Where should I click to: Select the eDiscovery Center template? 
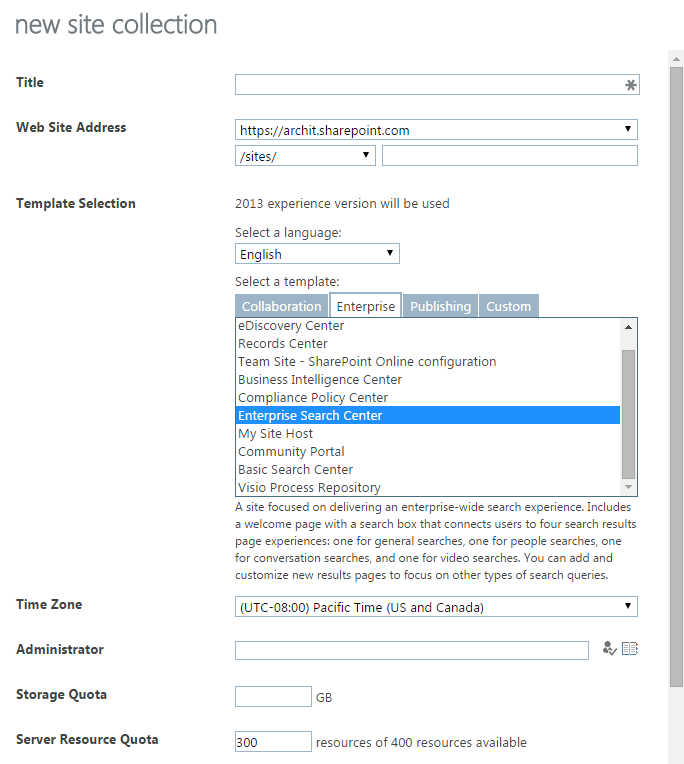pyautogui.click(x=428, y=325)
